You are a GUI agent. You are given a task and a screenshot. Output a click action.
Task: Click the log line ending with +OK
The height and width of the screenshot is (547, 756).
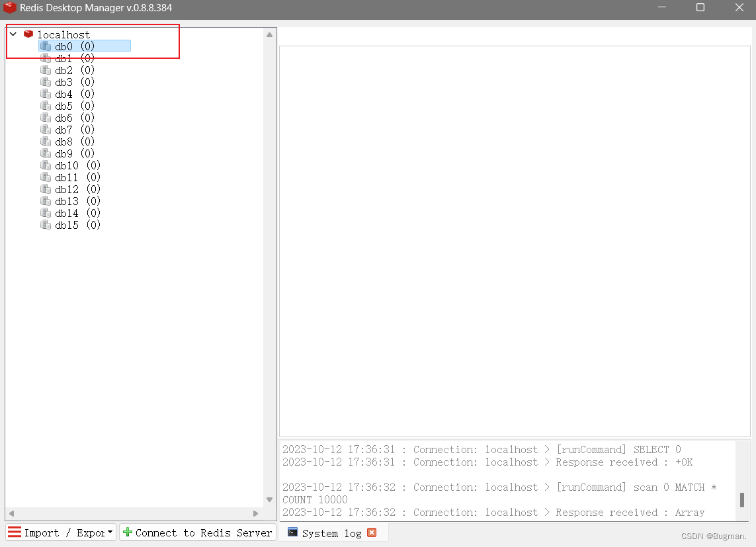pyautogui.click(x=488, y=462)
